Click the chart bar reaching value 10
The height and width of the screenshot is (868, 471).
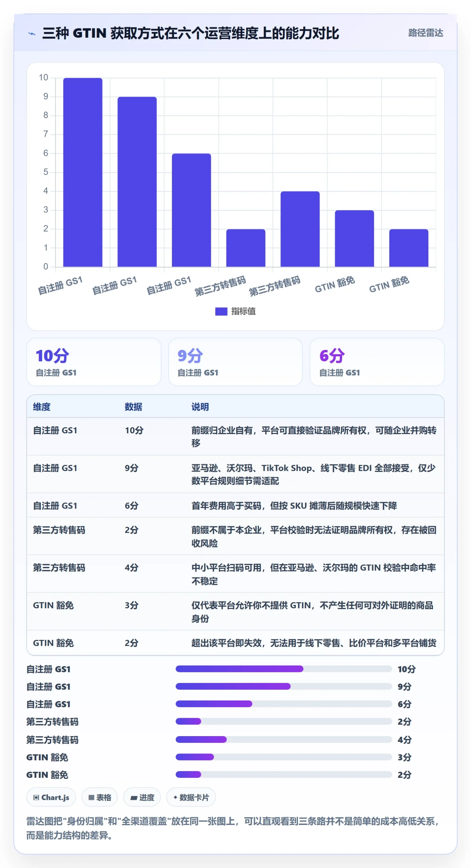[x=83, y=172]
